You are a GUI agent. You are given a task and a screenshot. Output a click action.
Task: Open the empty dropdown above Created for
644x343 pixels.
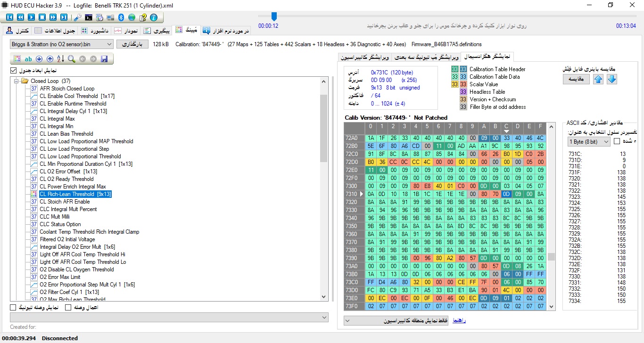point(169,318)
